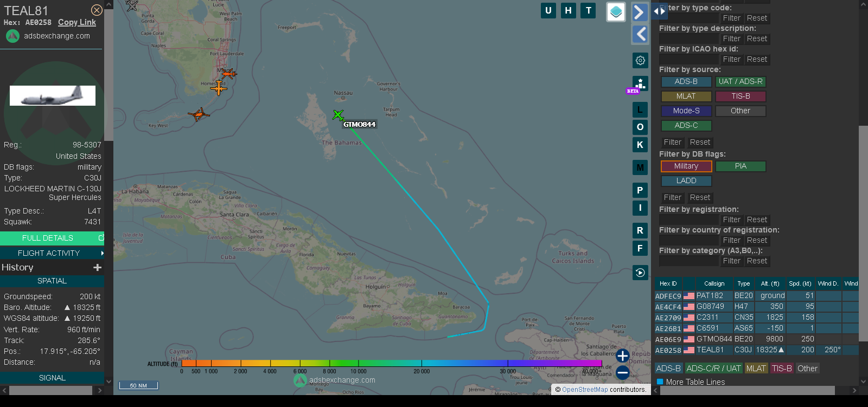Open the BETA statistics icon
Viewport: 868px width, 407px height.
click(x=639, y=85)
